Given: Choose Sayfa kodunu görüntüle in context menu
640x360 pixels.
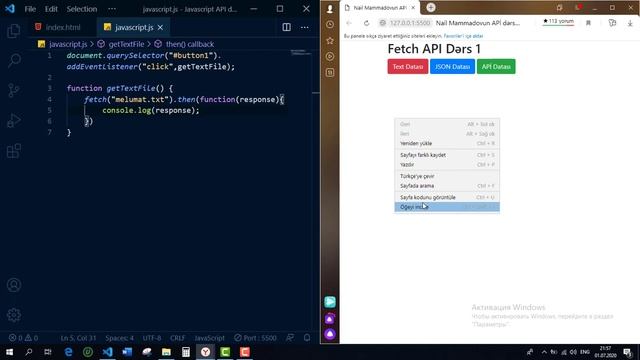Looking at the screenshot, I should (x=447, y=197).
